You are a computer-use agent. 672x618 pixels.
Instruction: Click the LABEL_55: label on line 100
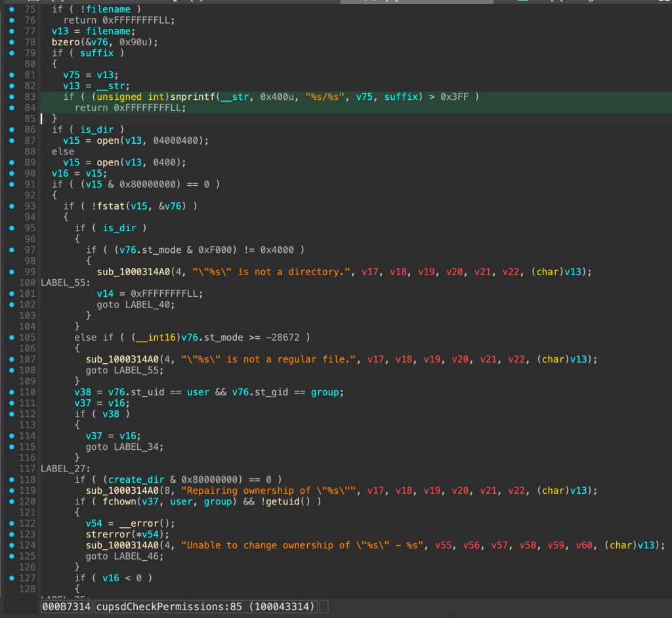tap(66, 283)
